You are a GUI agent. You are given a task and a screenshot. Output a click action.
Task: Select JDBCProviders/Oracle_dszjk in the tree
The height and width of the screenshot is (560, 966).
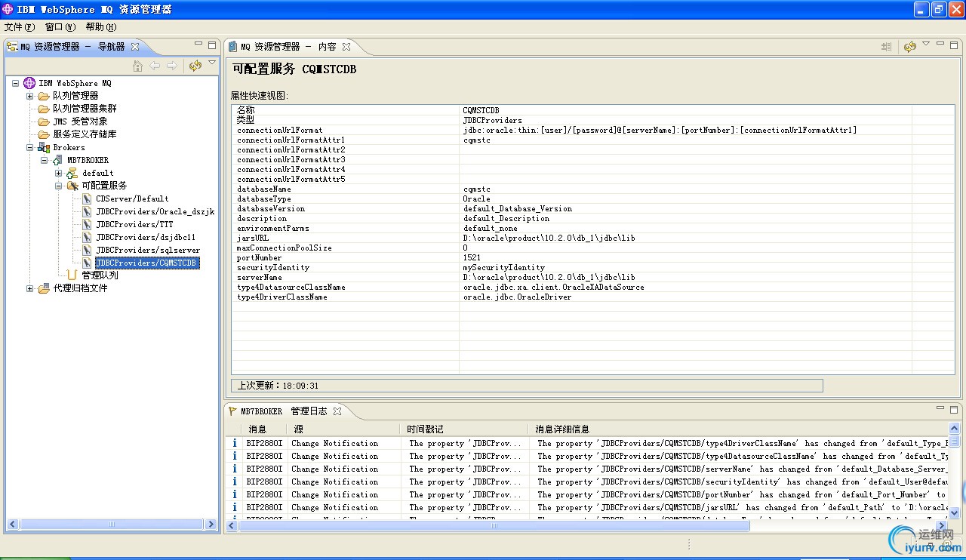click(155, 211)
